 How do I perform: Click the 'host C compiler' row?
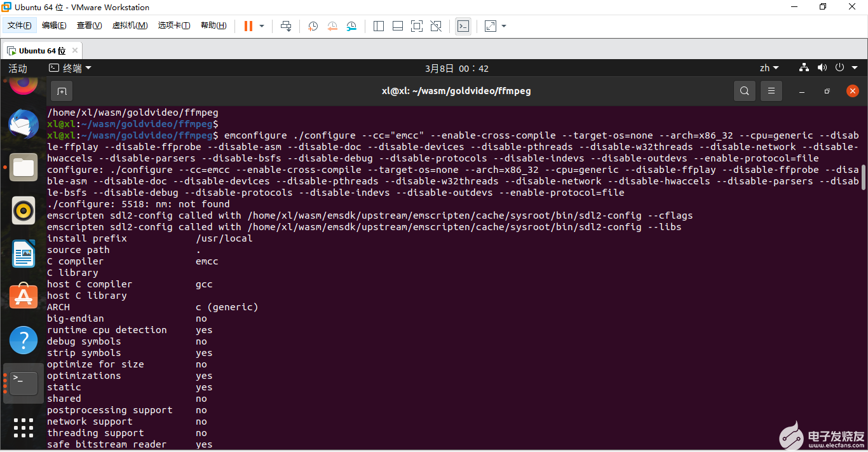(130, 284)
